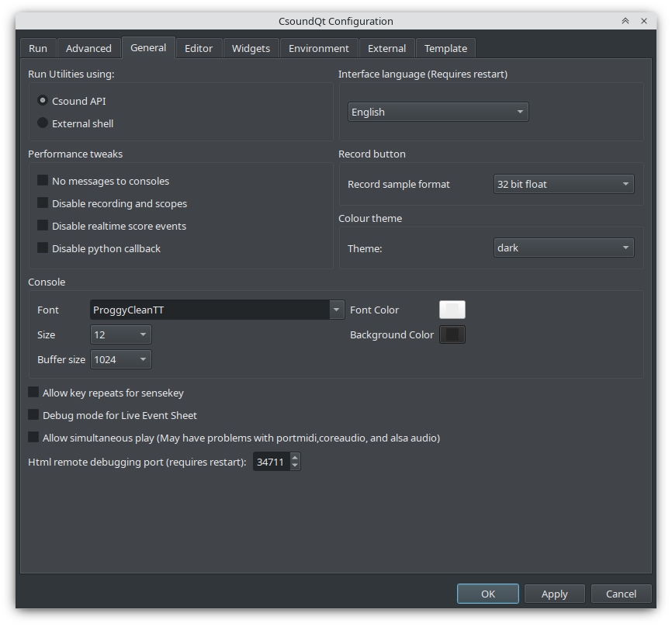
Task: Open the Environment tab
Action: coord(318,48)
